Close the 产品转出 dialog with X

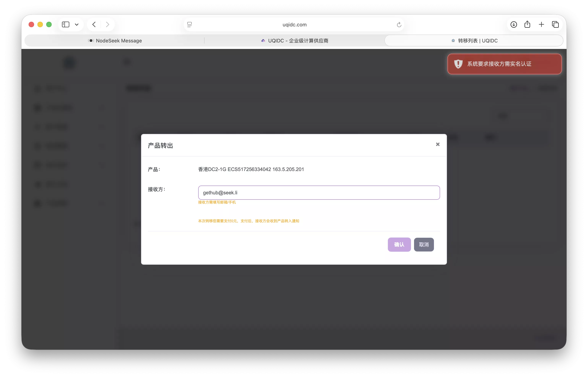(438, 144)
